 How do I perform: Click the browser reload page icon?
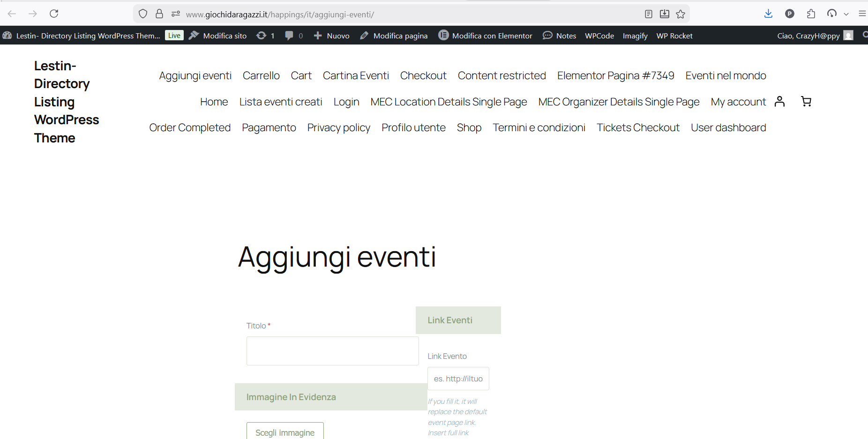coord(54,14)
